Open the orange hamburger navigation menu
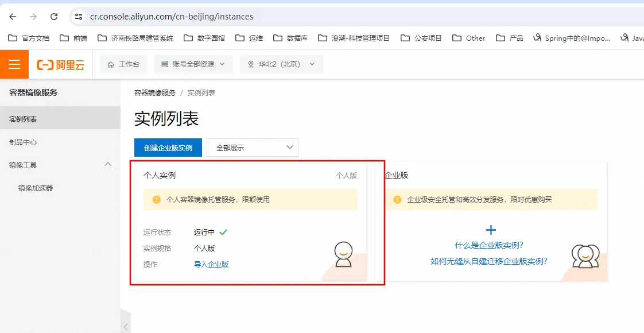Image resolution: width=644 pixels, height=333 pixels. 14,64
